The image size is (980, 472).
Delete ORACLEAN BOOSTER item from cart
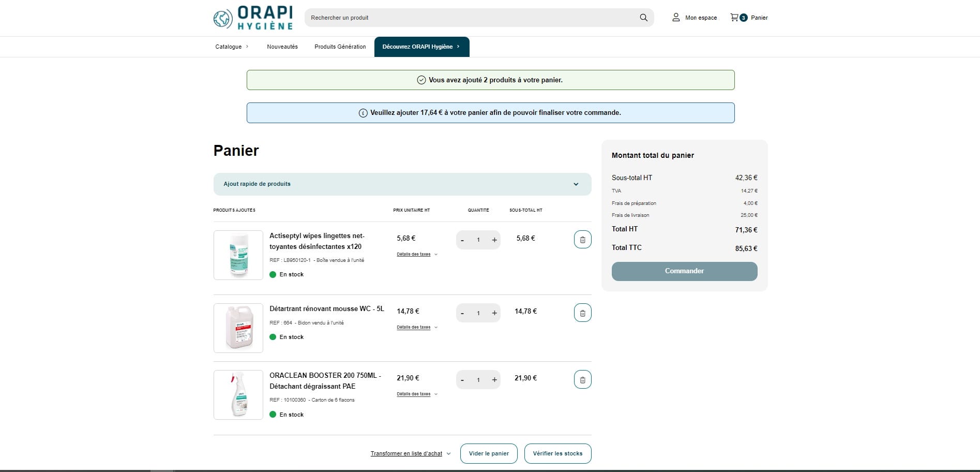pos(582,379)
